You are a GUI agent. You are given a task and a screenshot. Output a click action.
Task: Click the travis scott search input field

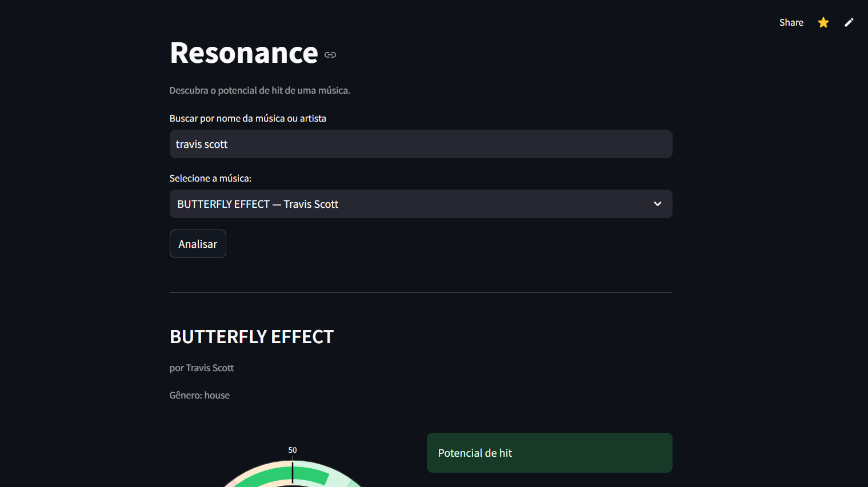(x=421, y=144)
